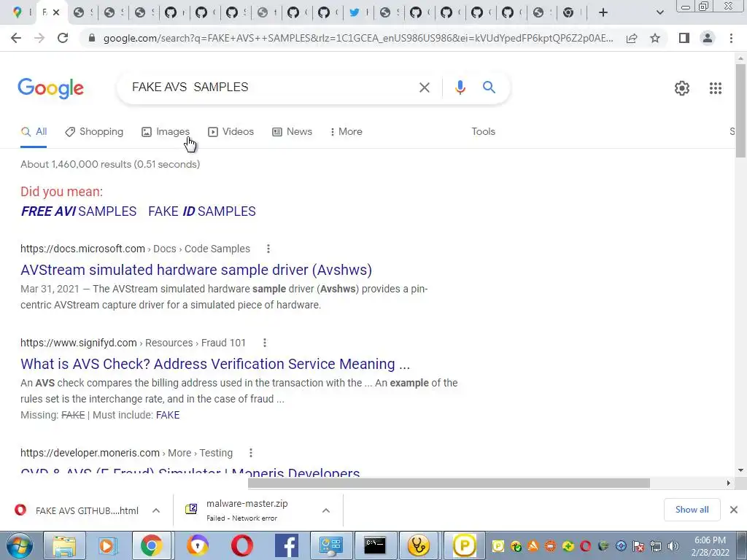This screenshot has width=747, height=560.
Task: Reload the Google search page
Action: (63, 38)
